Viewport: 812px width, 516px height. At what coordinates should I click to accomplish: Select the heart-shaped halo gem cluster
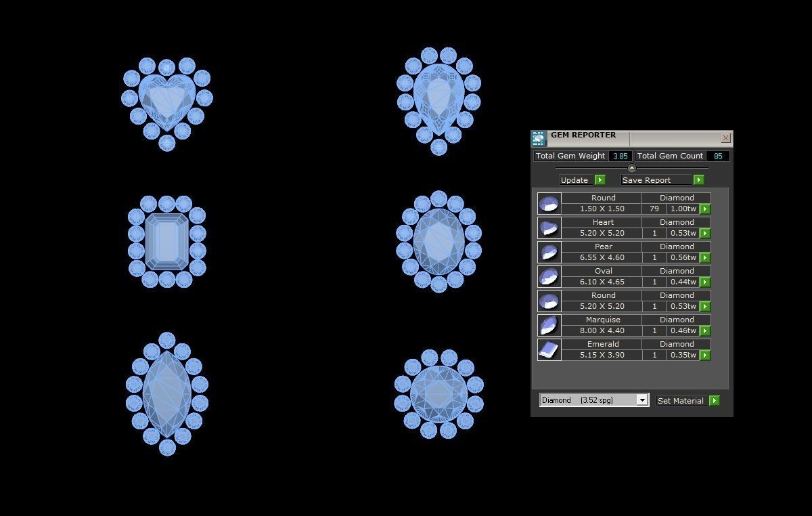pos(167,104)
